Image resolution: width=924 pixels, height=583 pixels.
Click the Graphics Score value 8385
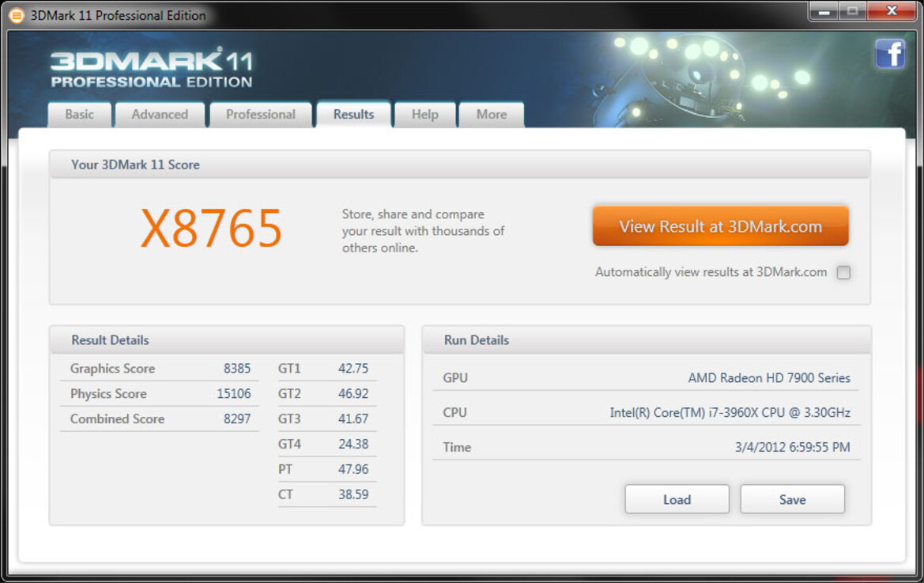coord(237,369)
